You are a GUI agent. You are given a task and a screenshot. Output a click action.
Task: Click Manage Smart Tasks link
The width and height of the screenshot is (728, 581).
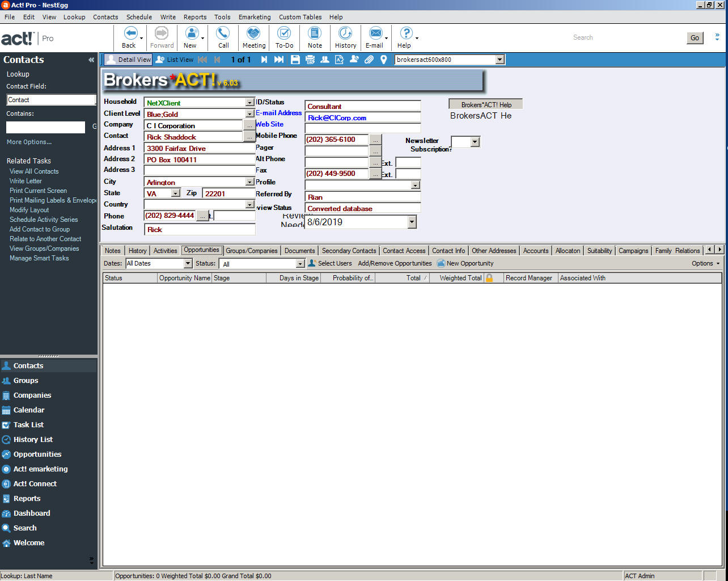click(x=39, y=258)
